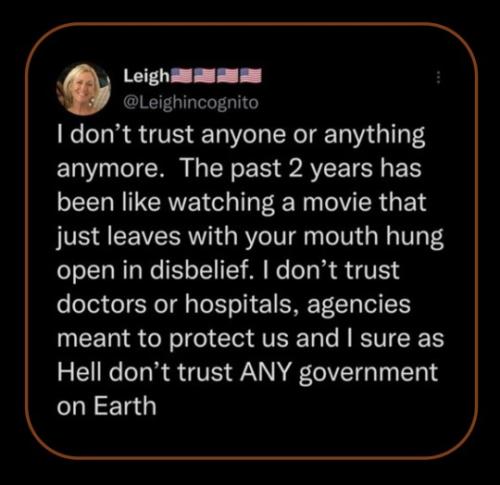Click the third American flag emoji
Screen dimensions: 500x485
click(x=227, y=76)
